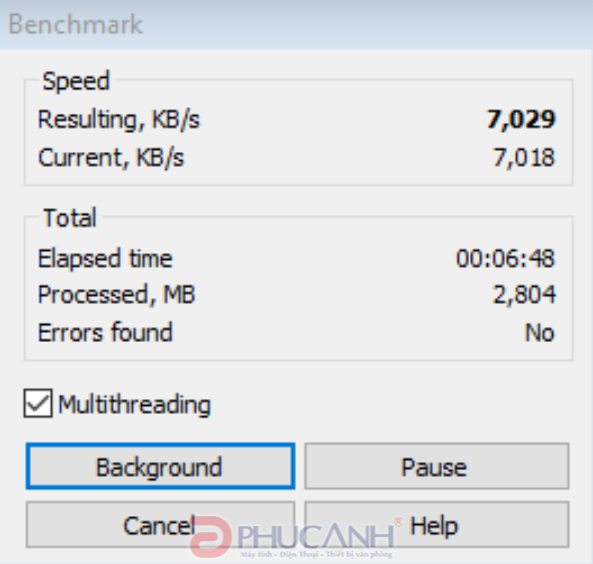Select the Resulting speed value 7,029
The width and height of the screenshot is (593, 564).
521,120
